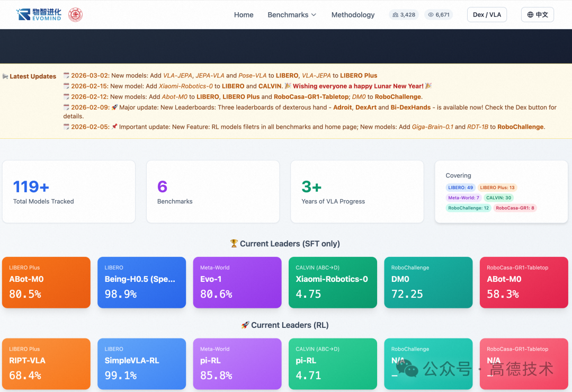
Task: Click the Meta-World: 7 coverage tag
Action: 463,198
